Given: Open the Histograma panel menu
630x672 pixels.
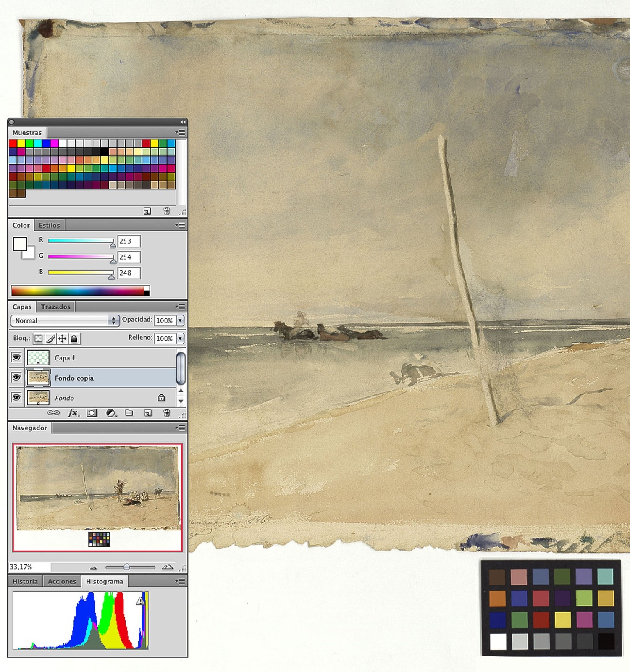Looking at the screenshot, I should click(x=181, y=581).
